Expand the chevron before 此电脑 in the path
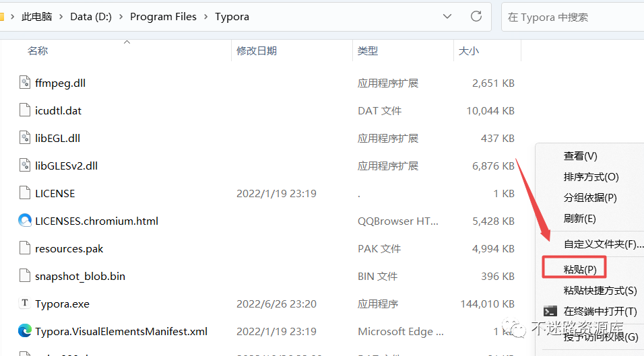This screenshot has height=356, width=644. [13, 17]
